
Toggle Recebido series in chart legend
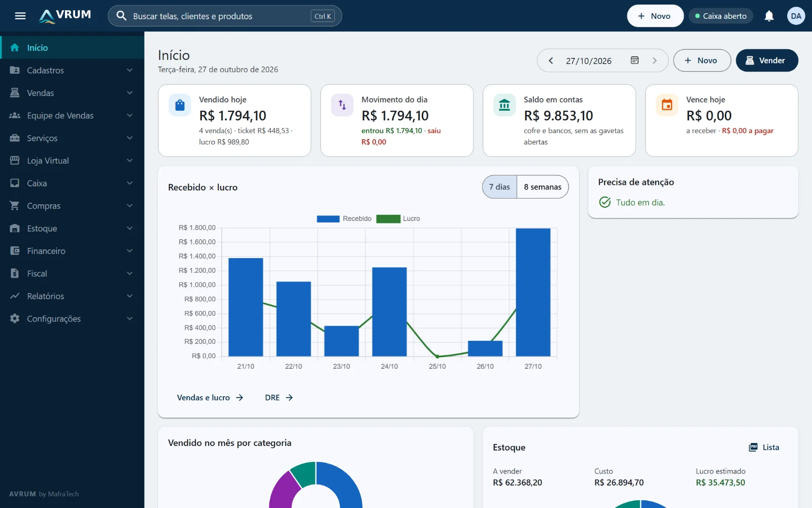point(344,219)
